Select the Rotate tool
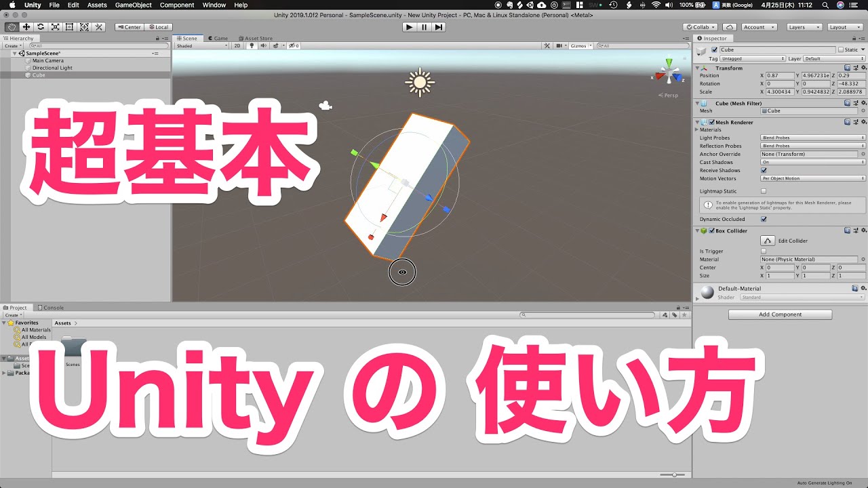This screenshot has height=488, width=868. click(41, 27)
